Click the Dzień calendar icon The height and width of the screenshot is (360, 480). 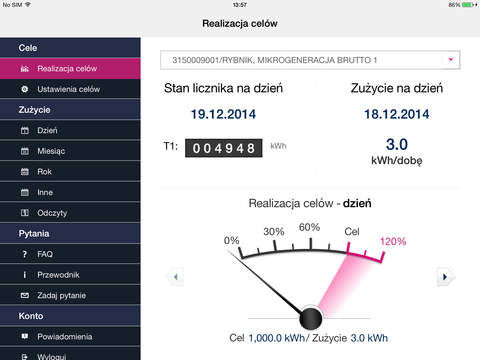click(25, 130)
